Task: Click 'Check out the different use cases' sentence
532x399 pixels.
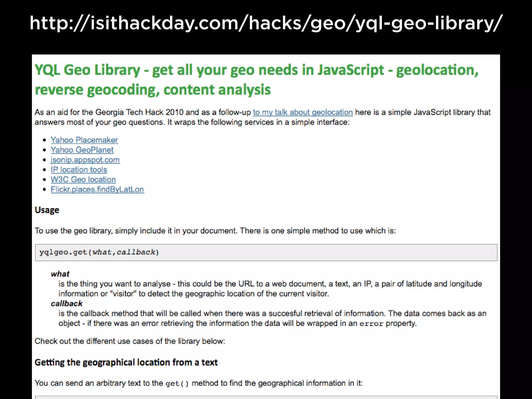Action: [x=130, y=341]
